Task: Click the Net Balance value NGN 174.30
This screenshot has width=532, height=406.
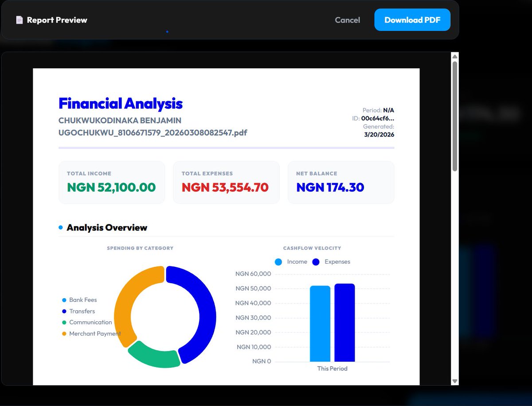Action: (x=330, y=187)
